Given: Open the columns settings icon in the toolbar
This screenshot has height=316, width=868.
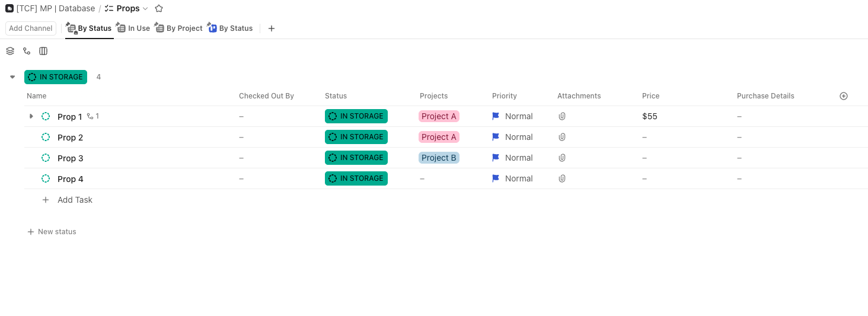Looking at the screenshot, I should tap(43, 51).
